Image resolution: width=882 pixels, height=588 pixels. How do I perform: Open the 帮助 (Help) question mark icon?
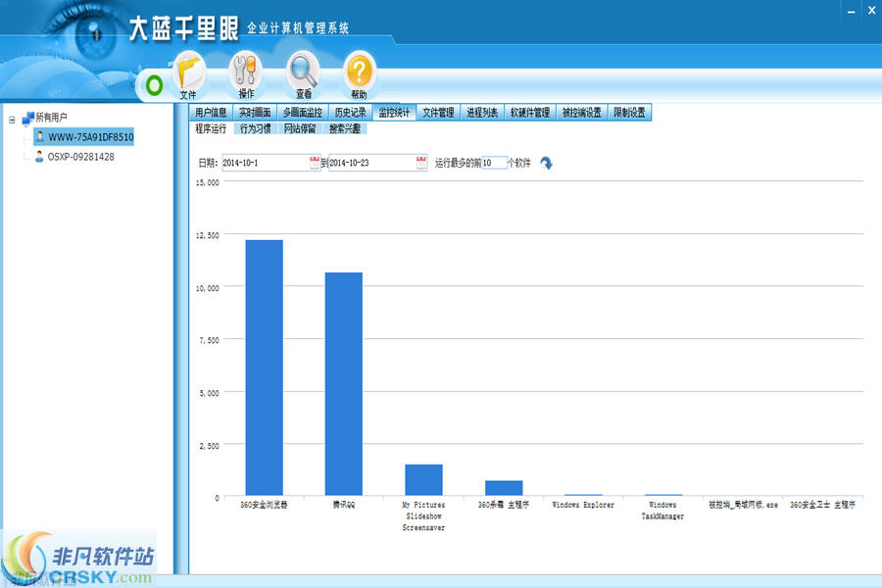pos(360,76)
